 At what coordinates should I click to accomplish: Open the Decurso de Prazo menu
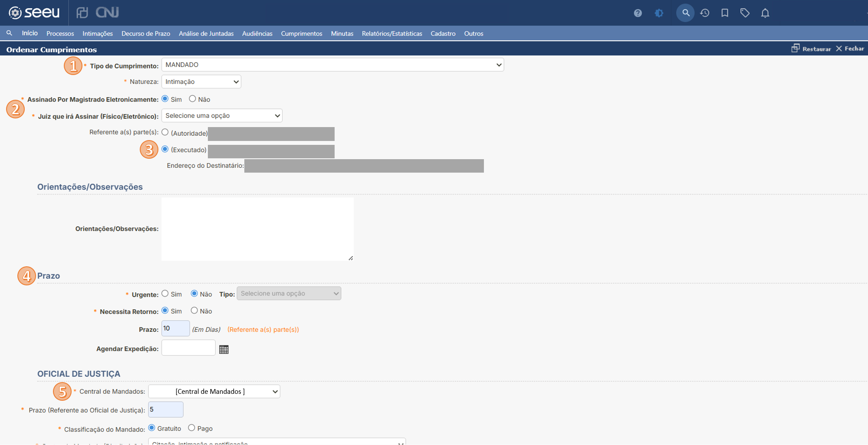[x=146, y=33]
